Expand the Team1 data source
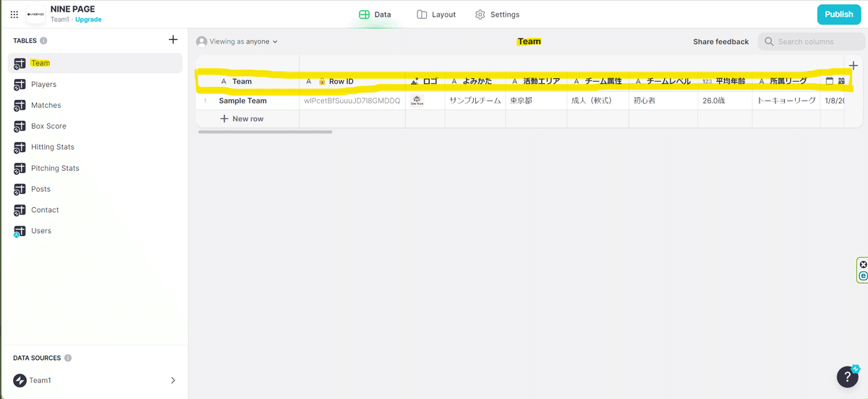Screen dimensions: 868x399 (173, 380)
